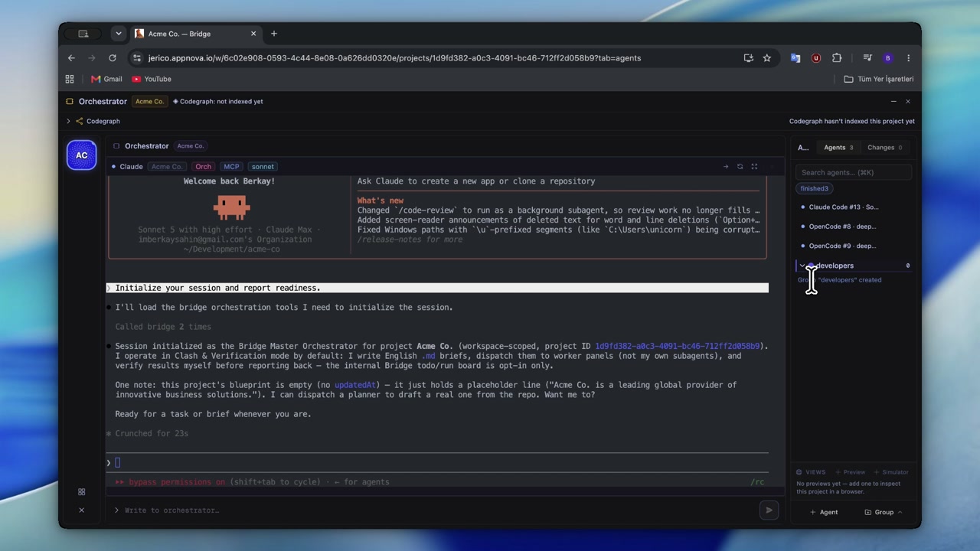
Task: Click the fullscreen icon in Claude panel header
Action: click(x=754, y=166)
